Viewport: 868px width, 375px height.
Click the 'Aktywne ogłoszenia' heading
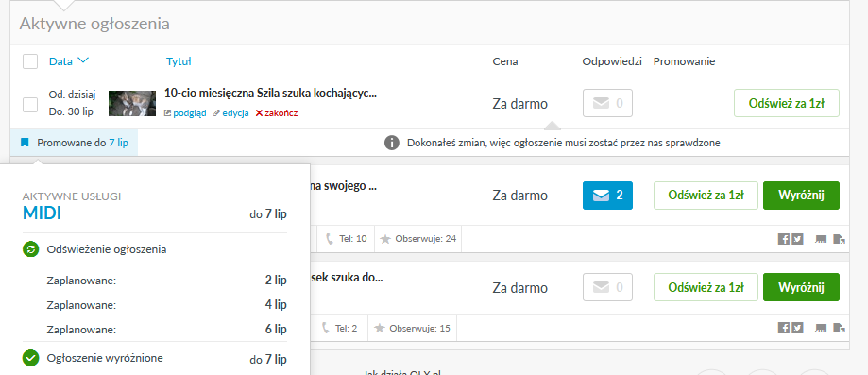94,25
